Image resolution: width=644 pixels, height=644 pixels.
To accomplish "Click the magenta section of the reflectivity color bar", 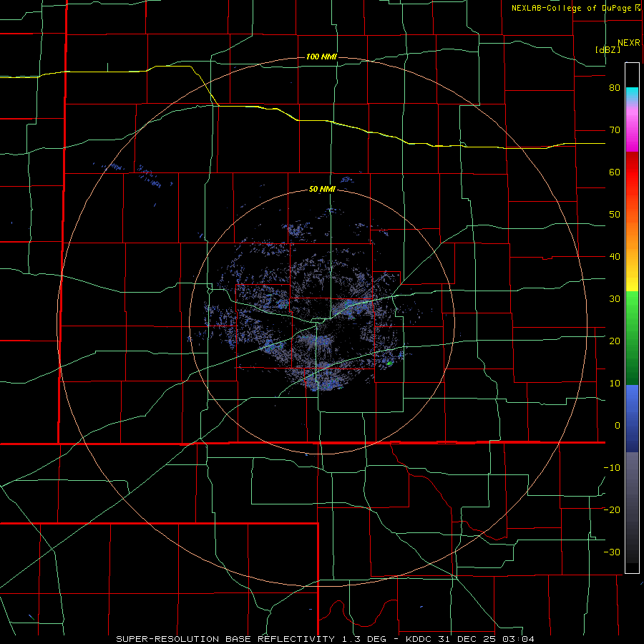I will pyautogui.click(x=632, y=130).
